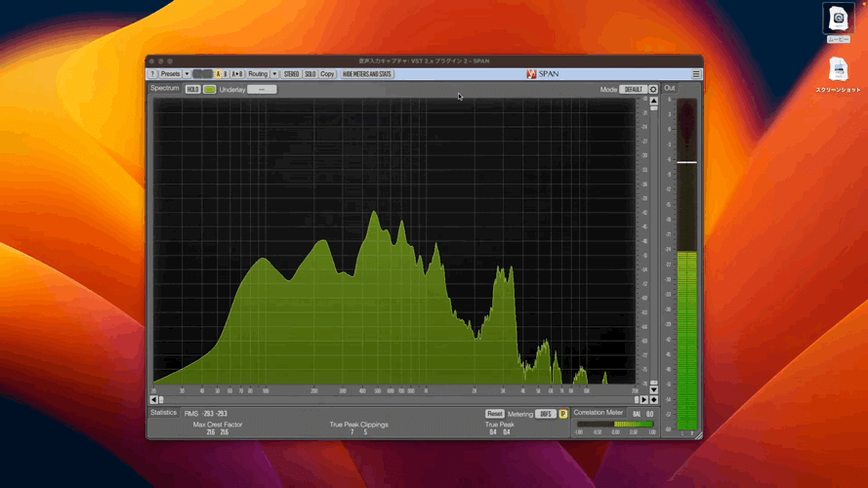868x488 pixels.
Task: Open the STEREO channel group selector
Action: click(291, 74)
